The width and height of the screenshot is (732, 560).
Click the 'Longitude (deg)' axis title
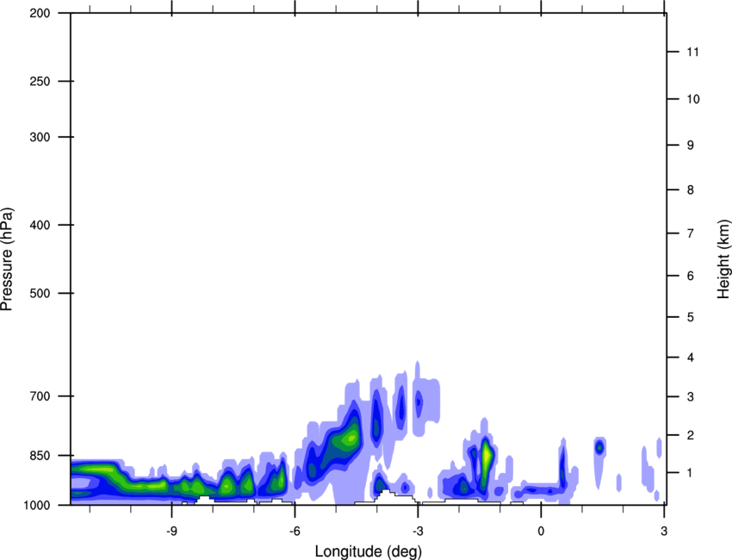click(369, 551)
